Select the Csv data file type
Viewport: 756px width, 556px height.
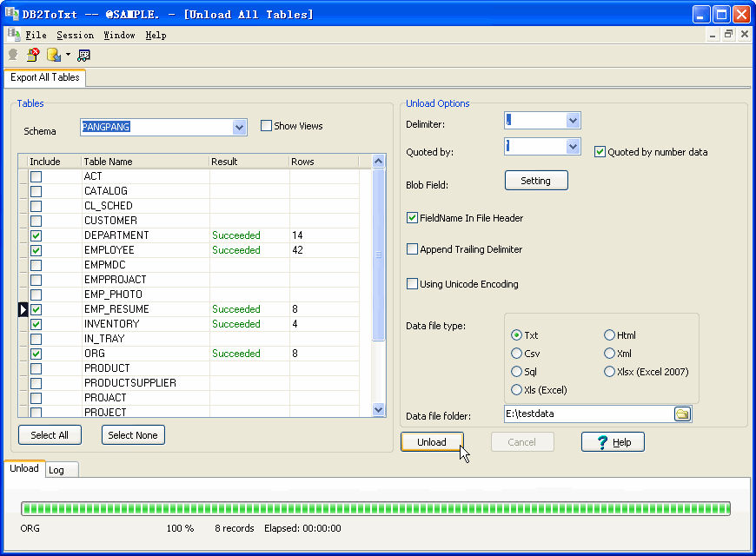(517, 354)
